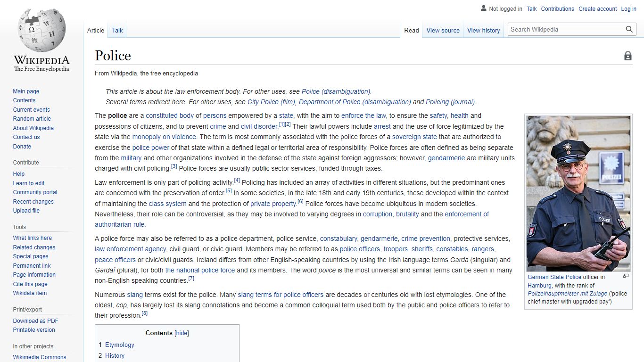644x362 pixels.
Task: Click the Donate link
Action: tap(22, 147)
